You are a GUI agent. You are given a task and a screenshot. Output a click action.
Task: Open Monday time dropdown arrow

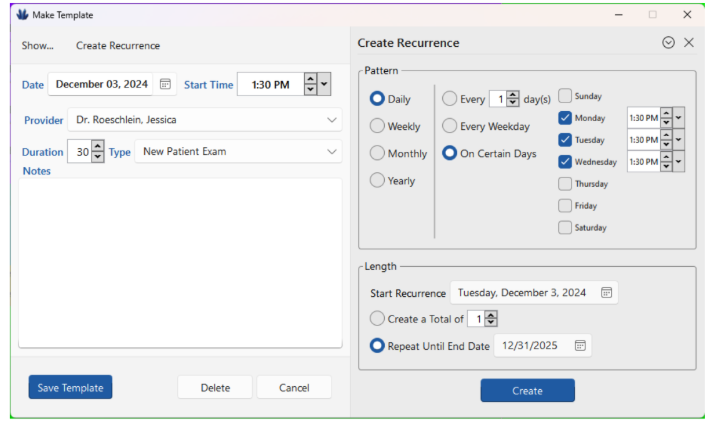coord(680,118)
